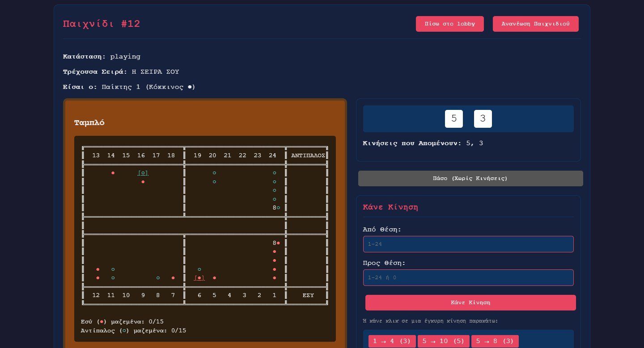Click point number 13 on the board

click(x=96, y=155)
